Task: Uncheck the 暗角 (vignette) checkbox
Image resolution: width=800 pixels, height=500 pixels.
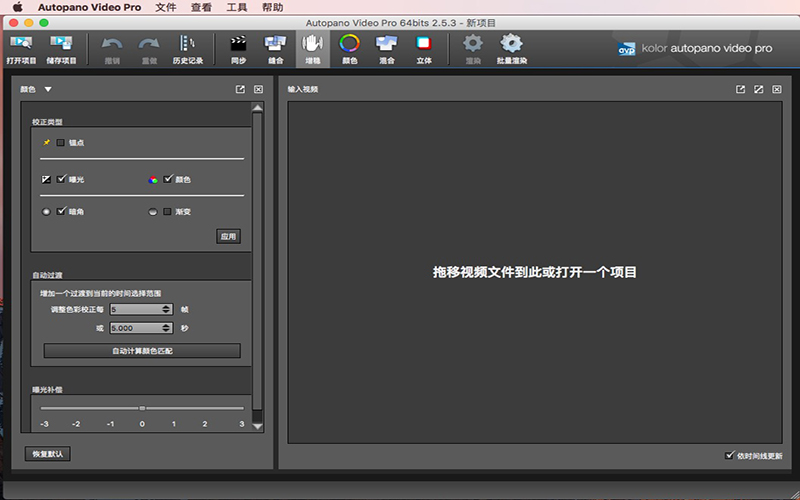Action: point(62,211)
